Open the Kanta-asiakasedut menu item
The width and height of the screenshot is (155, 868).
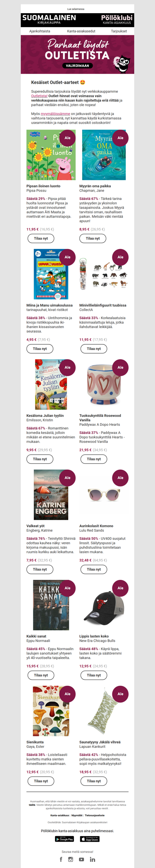(81, 31)
